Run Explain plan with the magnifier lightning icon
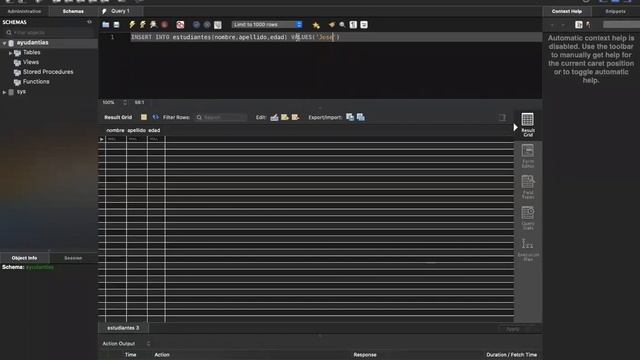640x360 pixels. [153, 25]
